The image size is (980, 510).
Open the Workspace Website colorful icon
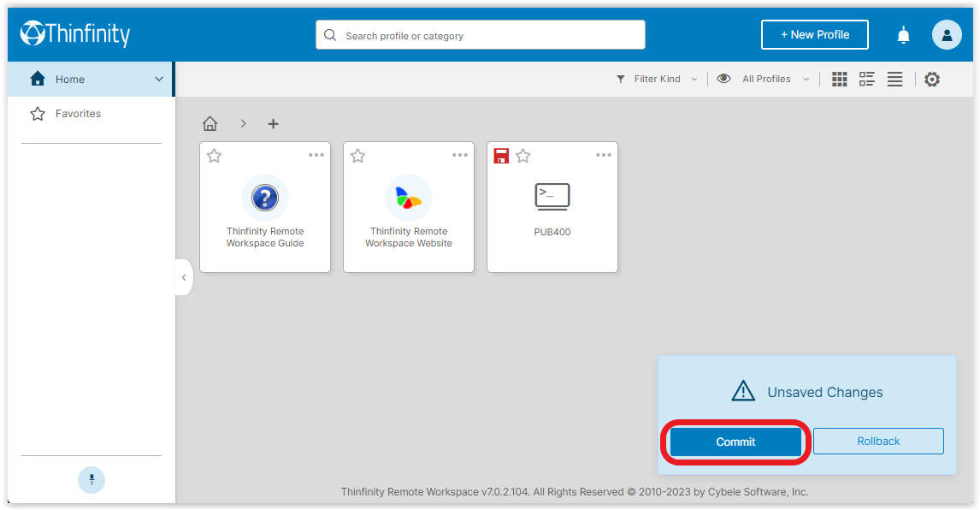click(409, 198)
